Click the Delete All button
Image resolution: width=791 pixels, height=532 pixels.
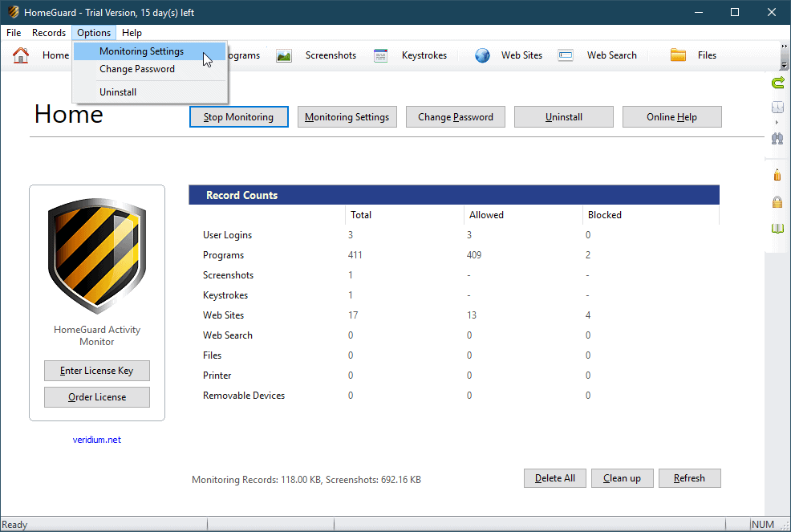click(x=555, y=478)
